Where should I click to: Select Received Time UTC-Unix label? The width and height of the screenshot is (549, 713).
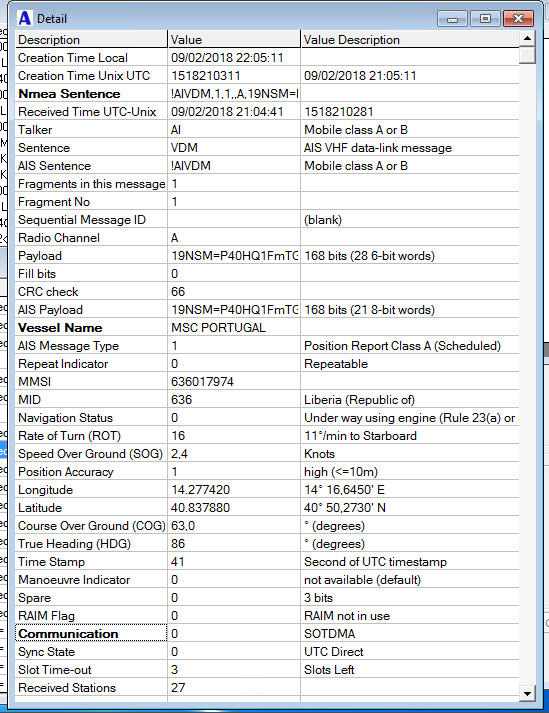pyautogui.click(x=87, y=111)
